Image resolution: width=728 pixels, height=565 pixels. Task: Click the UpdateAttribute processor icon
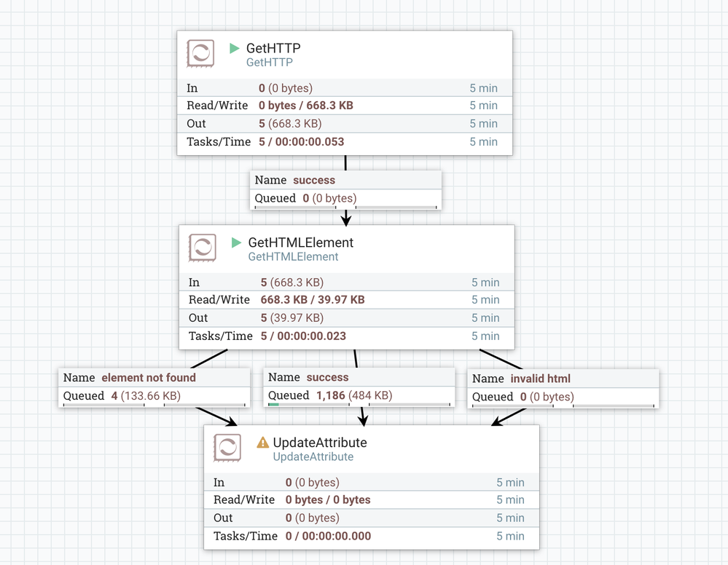[x=227, y=448]
